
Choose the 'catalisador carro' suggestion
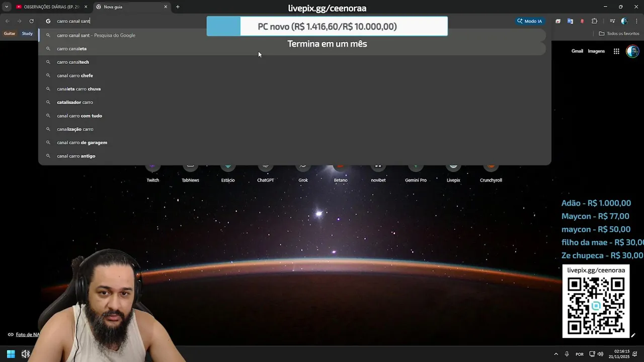tap(292, 103)
